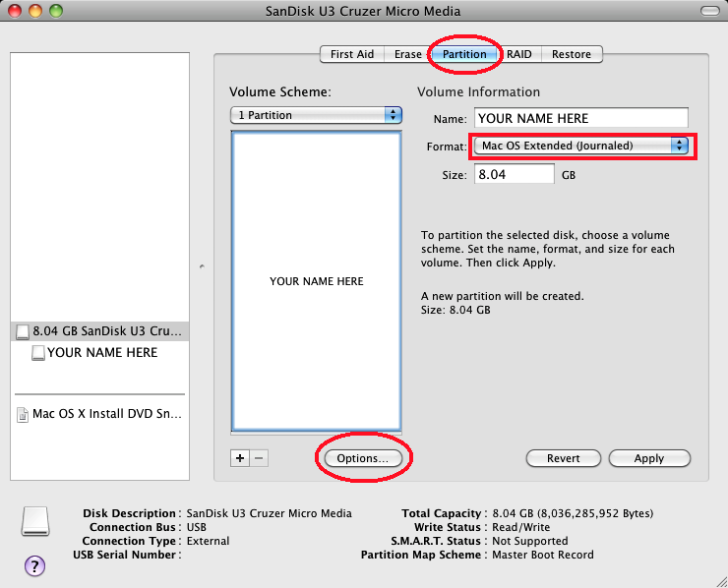
Task: Click the Install DVD disk image icon
Action: pyautogui.click(x=23, y=414)
